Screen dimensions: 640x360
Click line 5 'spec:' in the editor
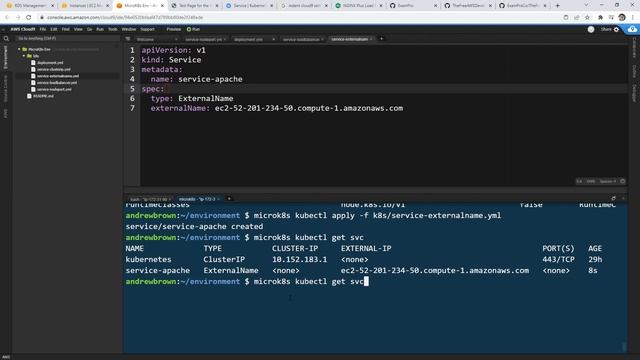(152, 89)
